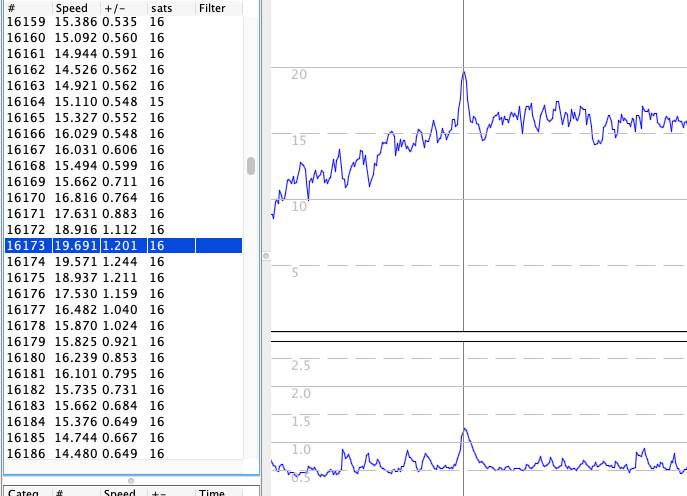Click divider handle between table and graph
687x496 pixels.
click(266, 256)
